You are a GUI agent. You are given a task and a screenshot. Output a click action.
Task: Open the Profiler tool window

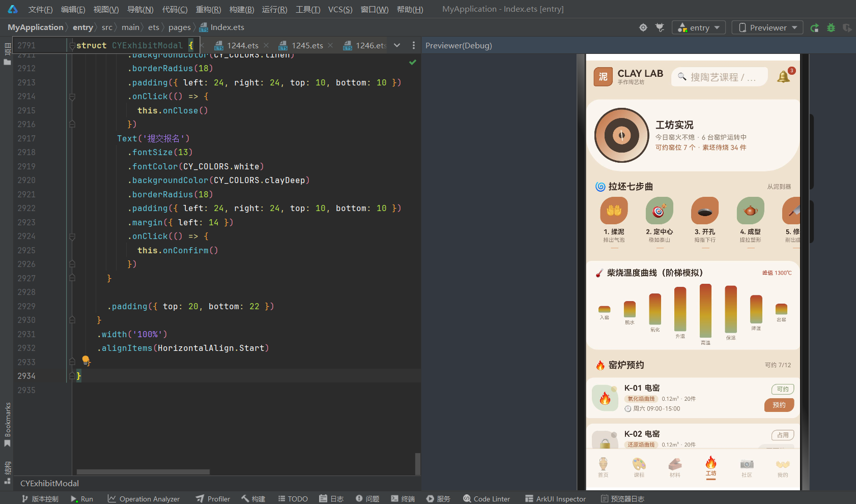click(213, 499)
